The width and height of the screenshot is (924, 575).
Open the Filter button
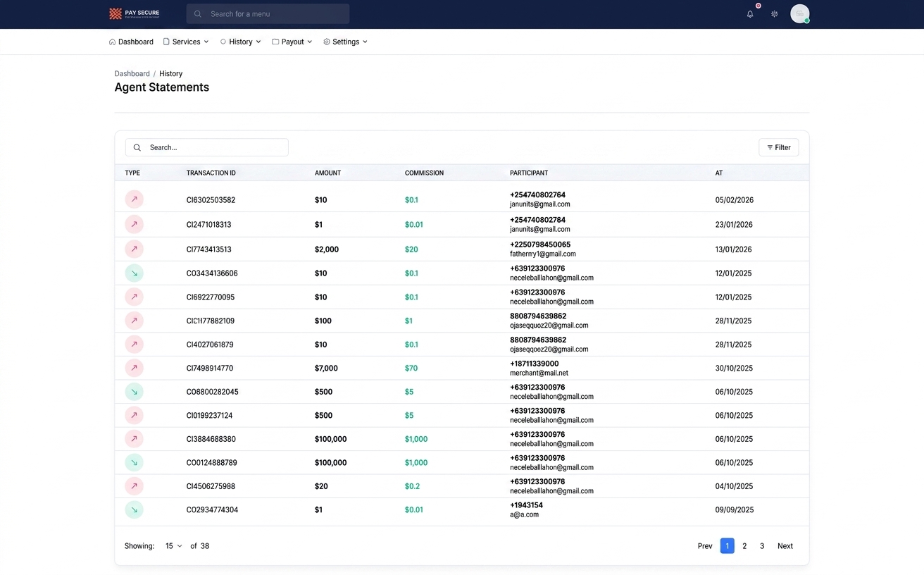click(x=778, y=147)
